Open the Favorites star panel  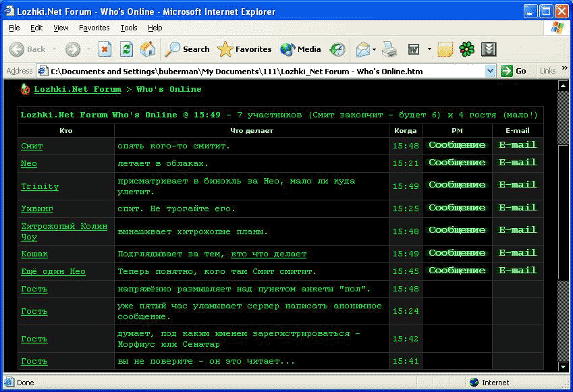pos(244,49)
